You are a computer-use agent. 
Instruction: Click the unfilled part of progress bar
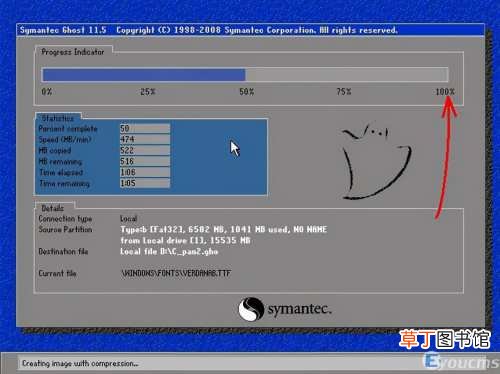pos(347,75)
